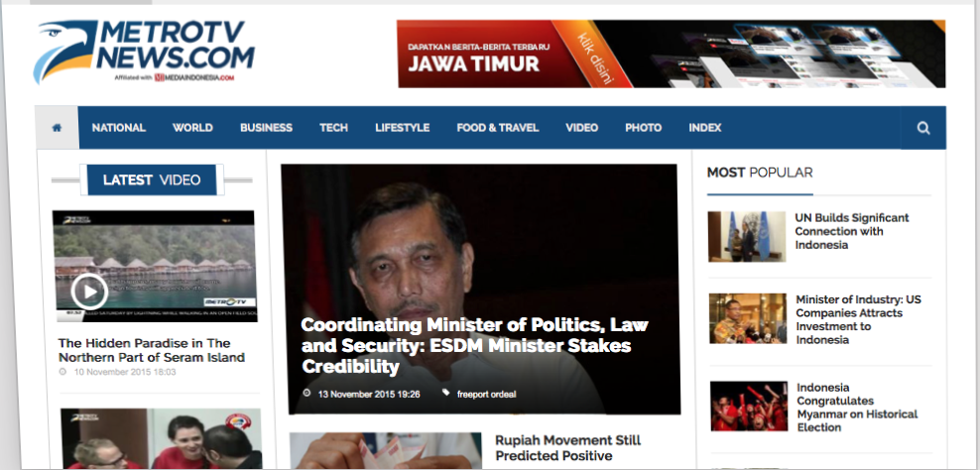Go to the TECH section
This screenshot has width=980, height=470.
[x=333, y=128]
